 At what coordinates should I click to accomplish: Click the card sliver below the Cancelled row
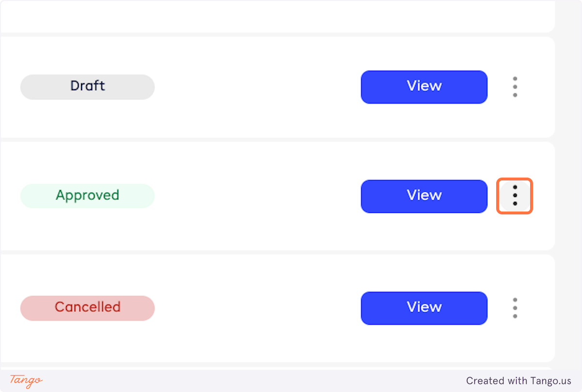click(x=276, y=367)
